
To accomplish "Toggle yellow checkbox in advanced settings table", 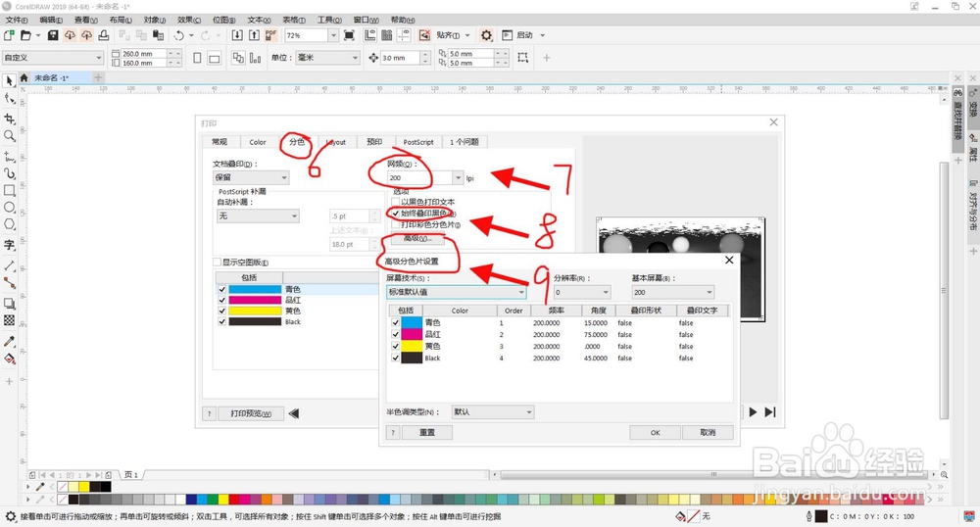I will pyautogui.click(x=395, y=346).
